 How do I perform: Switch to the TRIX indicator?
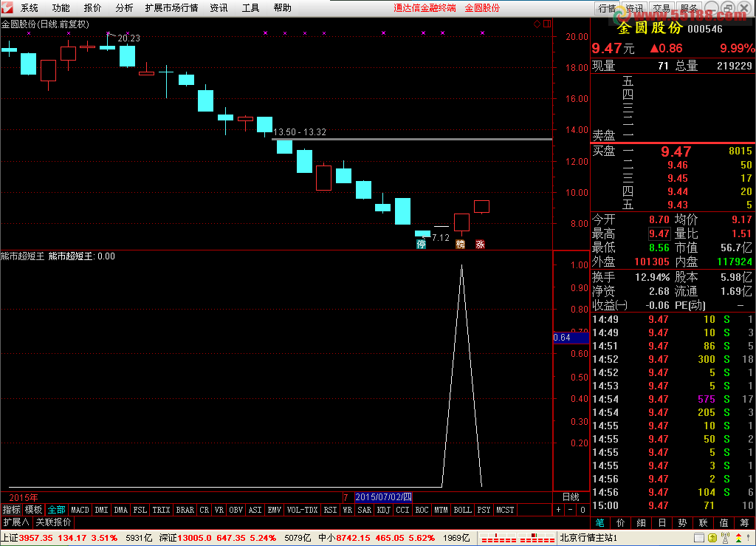[x=161, y=510]
